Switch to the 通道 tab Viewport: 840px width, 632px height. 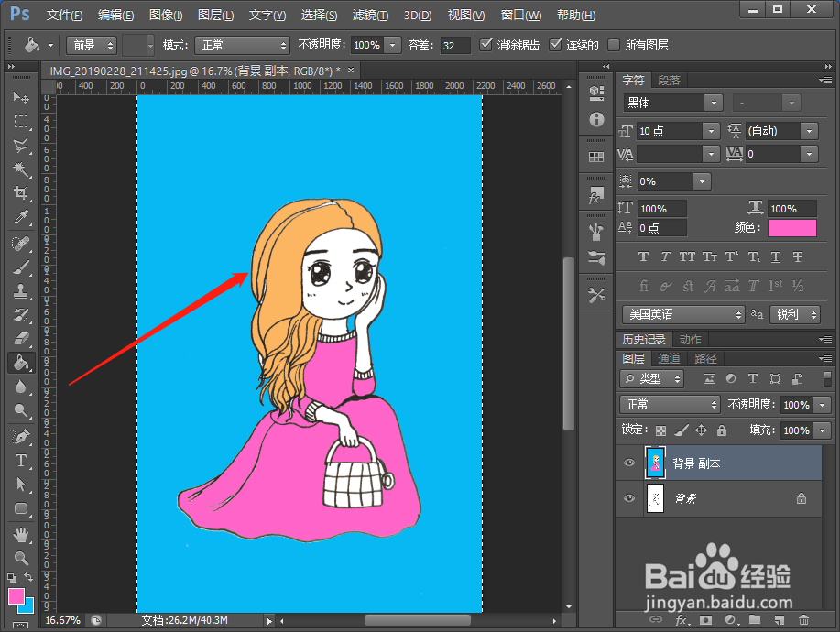669,358
